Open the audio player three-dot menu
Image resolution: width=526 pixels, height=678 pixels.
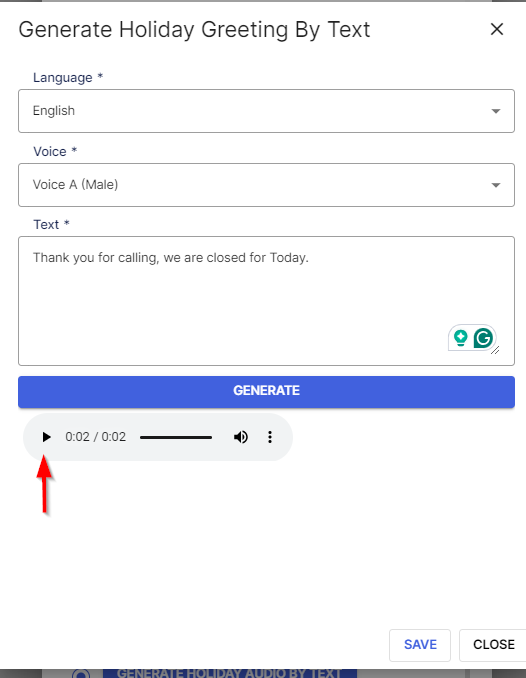point(270,437)
